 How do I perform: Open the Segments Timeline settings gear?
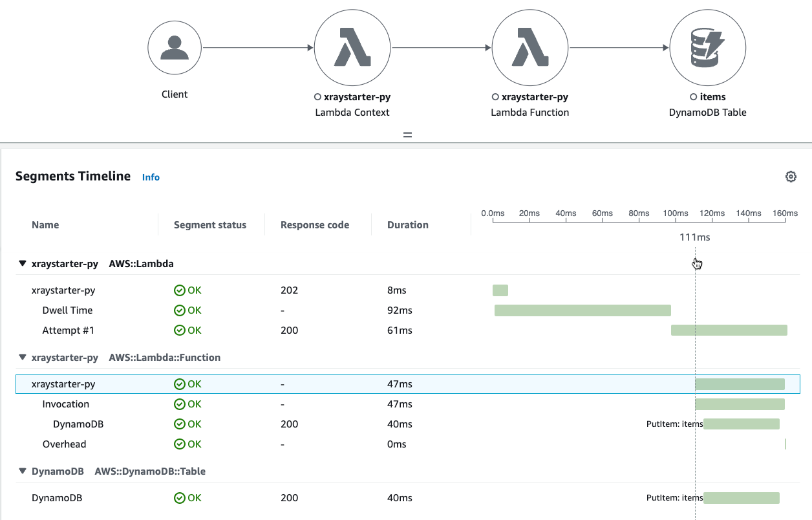point(791,177)
